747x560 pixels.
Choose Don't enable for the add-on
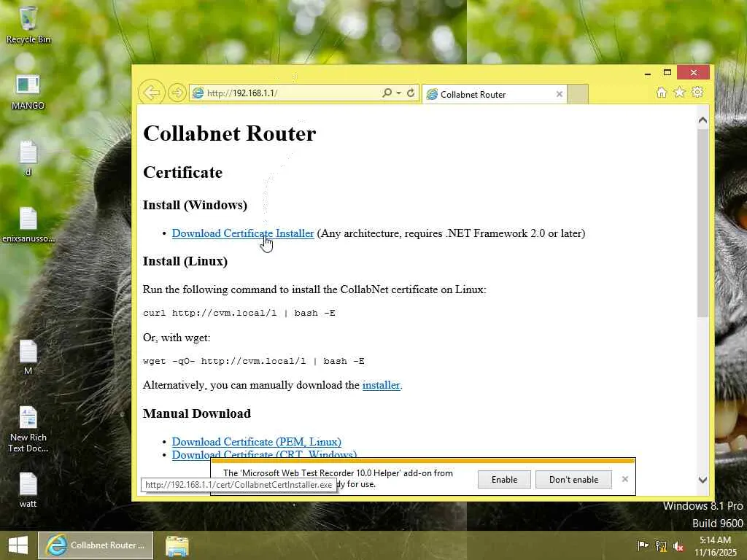point(573,480)
